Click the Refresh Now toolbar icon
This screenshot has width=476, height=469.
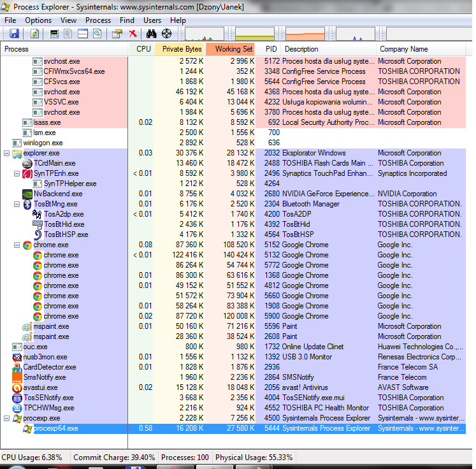[x=35, y=33]
